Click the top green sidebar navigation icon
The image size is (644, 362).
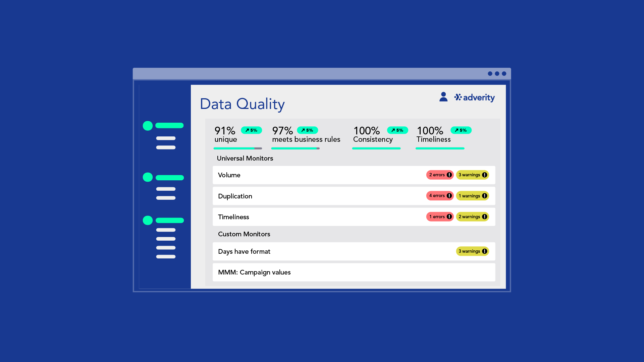(x=147, y=126)
